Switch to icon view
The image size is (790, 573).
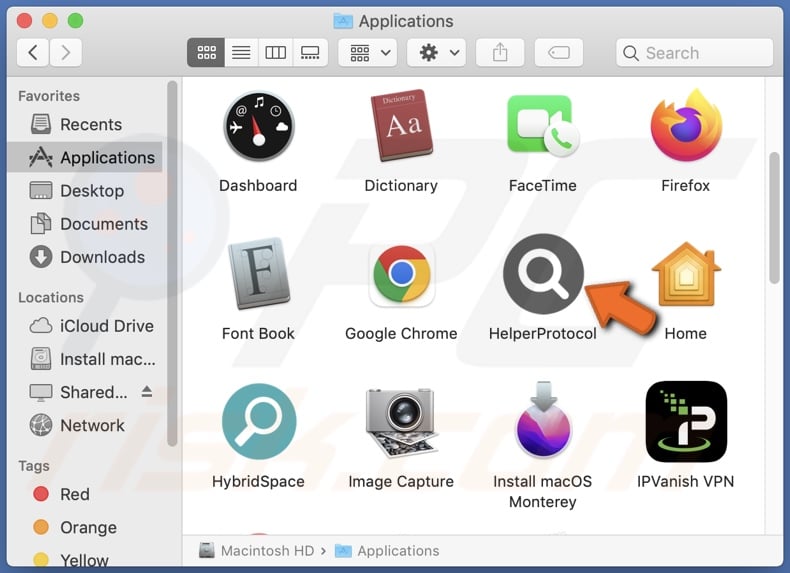[x=206, y=52]
